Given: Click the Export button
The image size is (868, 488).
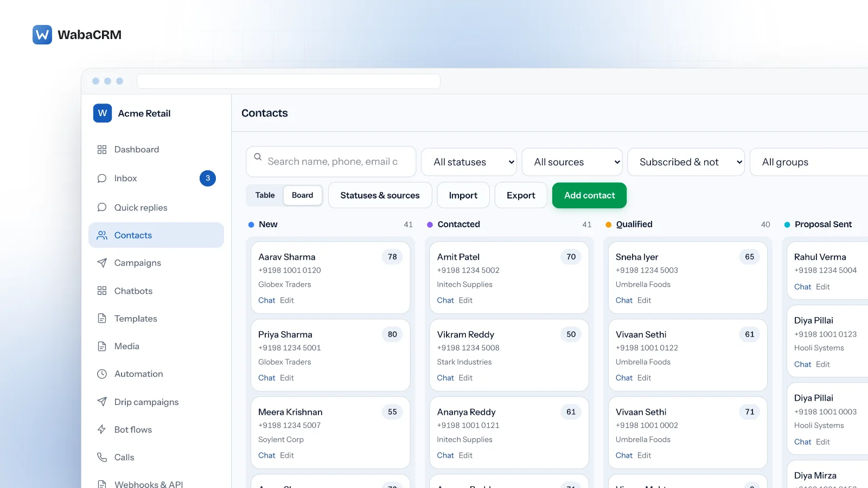Looking at the screenshot, I should point(521,195).
